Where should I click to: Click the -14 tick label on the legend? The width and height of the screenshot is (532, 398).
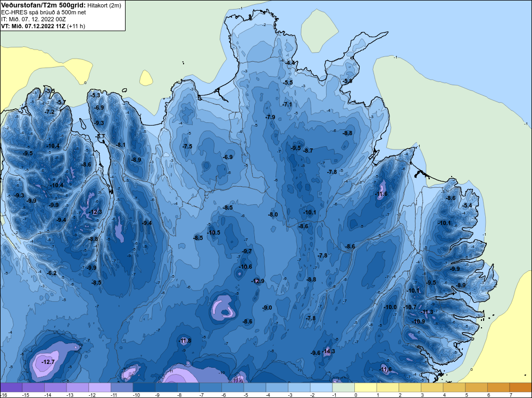point(47,395)
